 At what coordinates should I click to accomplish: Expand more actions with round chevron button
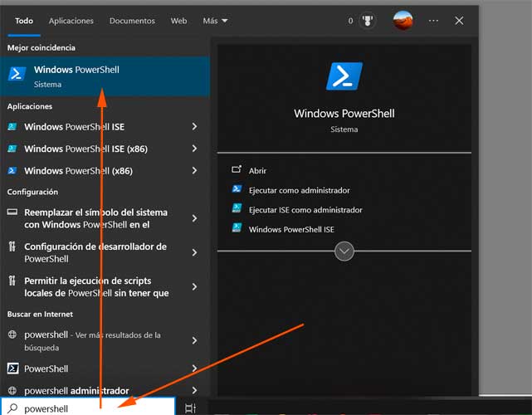tap(344, 251)
